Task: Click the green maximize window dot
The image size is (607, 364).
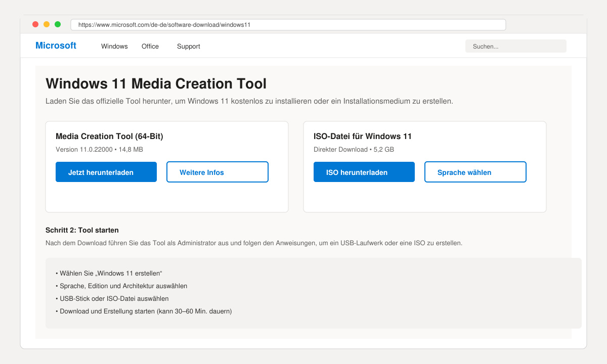Action: point(58,24)
